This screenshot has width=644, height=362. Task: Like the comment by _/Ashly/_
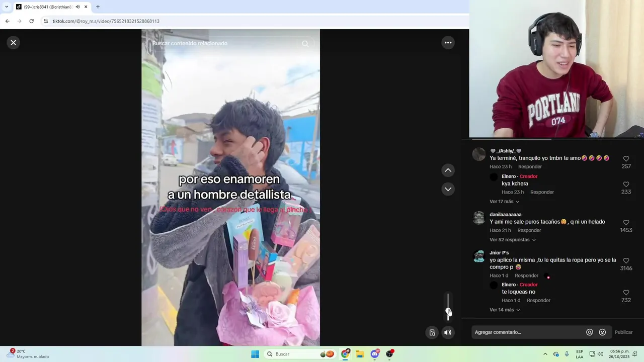[x=626, y=159]
